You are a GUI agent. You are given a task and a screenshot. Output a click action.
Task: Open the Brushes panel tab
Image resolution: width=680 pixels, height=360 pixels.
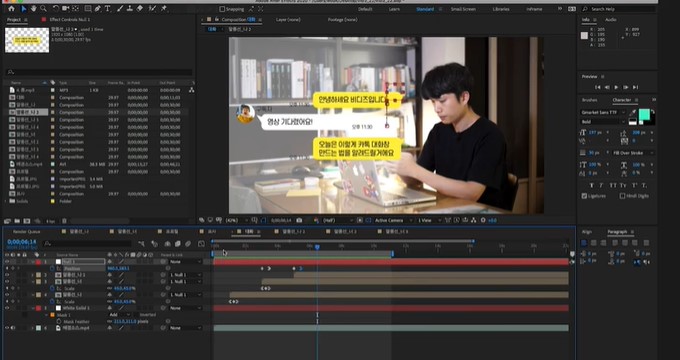[589, 100]
